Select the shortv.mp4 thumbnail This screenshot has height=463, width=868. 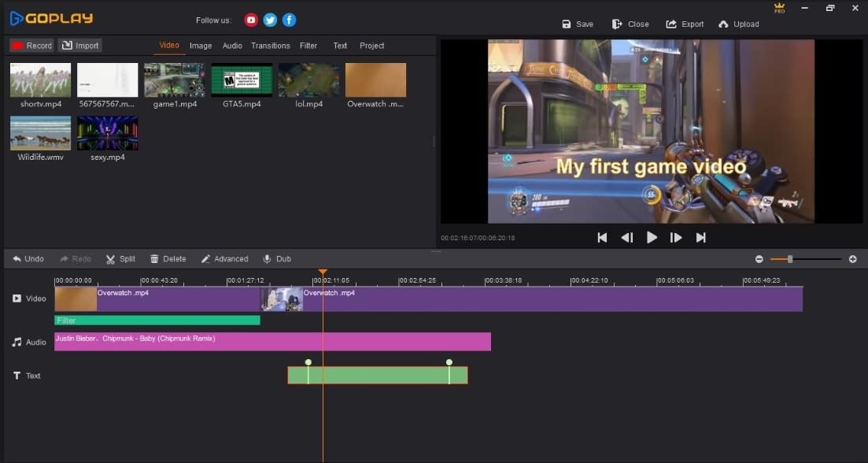[40, 80]
